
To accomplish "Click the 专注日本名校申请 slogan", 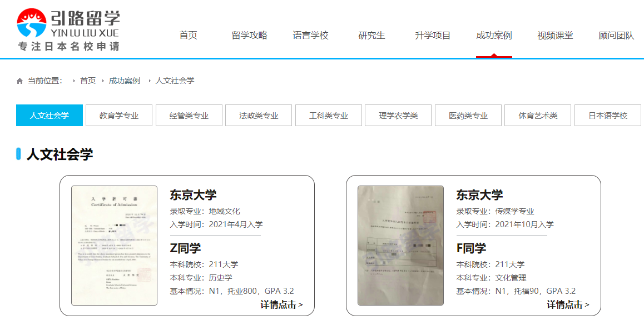I will click(x=68, y=47).
